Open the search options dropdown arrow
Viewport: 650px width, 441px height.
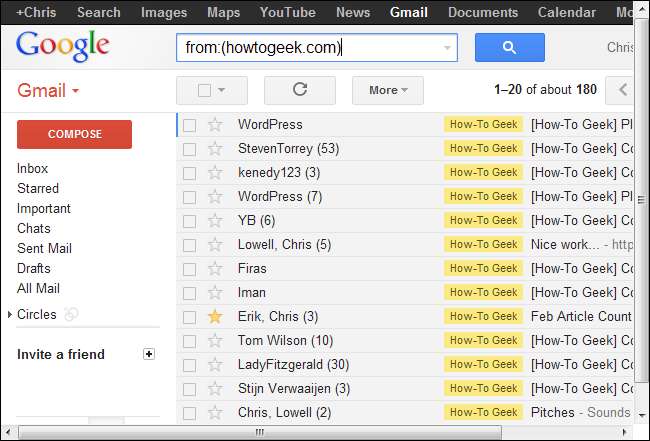coord(447,48)
